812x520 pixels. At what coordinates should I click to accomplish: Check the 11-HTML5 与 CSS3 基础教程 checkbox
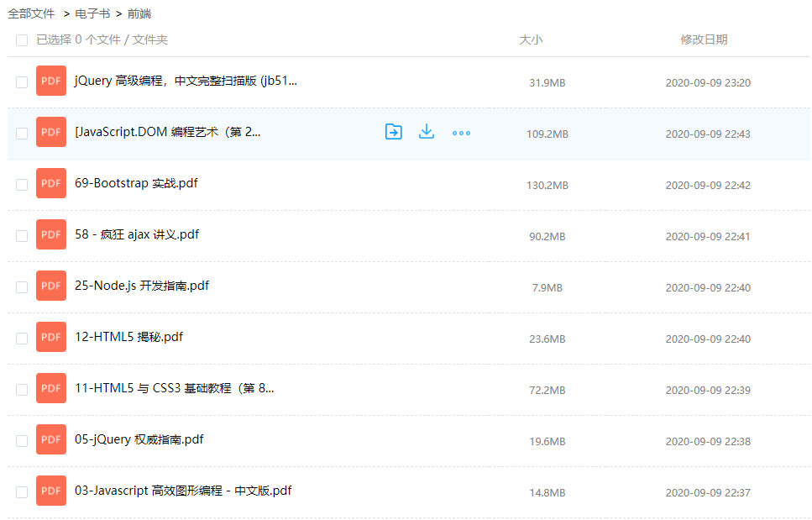tap(22, 390)
